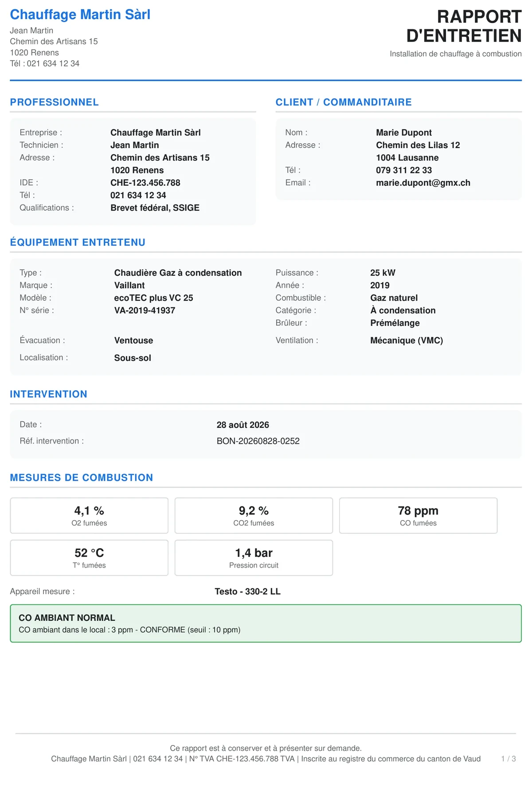Click the client phone '079 311 22 33'
The height and width of the screenshot is (792, 532).
point(404,170)
